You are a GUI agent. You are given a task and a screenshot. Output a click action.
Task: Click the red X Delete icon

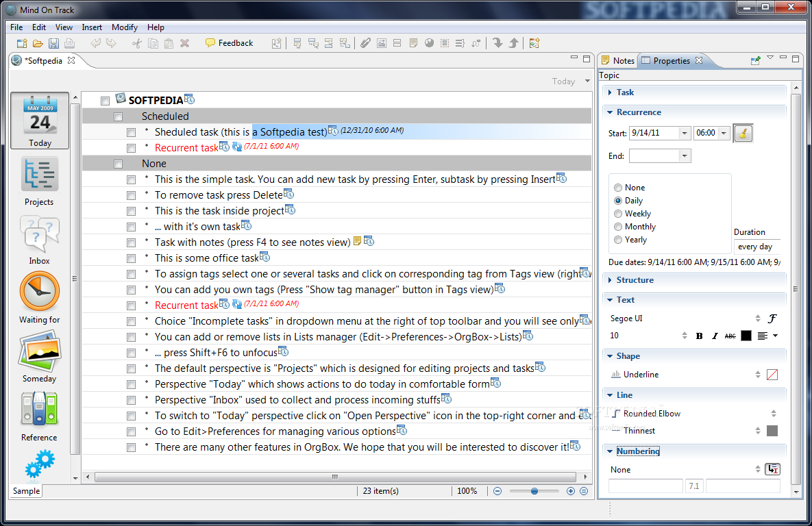pyautogui.click(x=184, y=43)
